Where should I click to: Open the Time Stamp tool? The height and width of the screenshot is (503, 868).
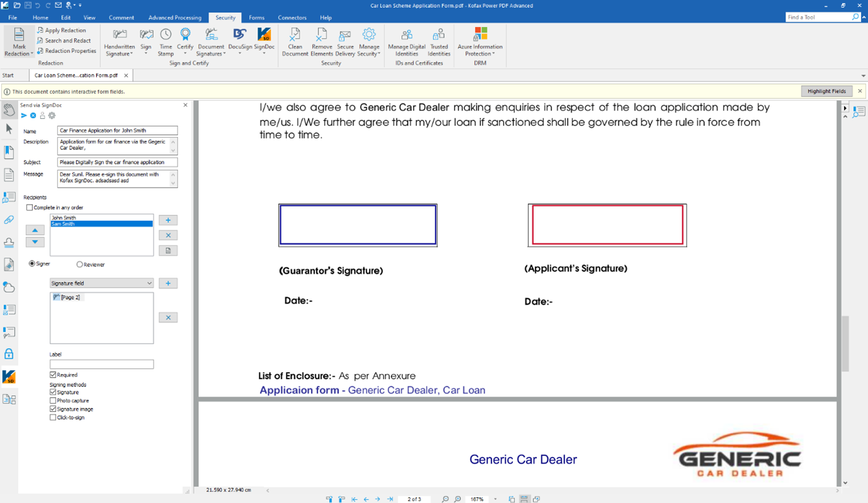(x=166, y=42)
